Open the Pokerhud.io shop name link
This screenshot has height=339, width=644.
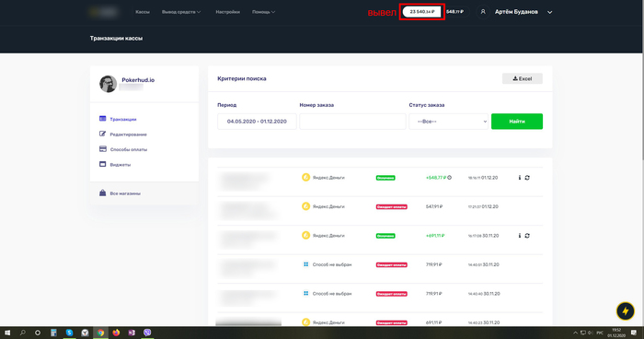coord(138,80)
